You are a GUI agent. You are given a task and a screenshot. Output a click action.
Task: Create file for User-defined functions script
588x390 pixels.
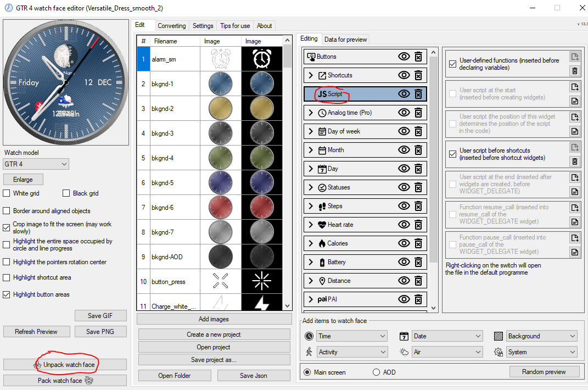574,57
